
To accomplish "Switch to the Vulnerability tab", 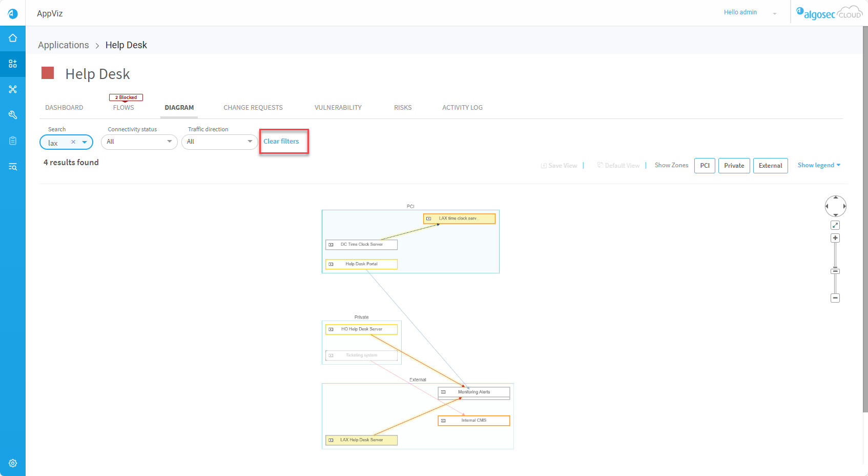I will 338,108.
